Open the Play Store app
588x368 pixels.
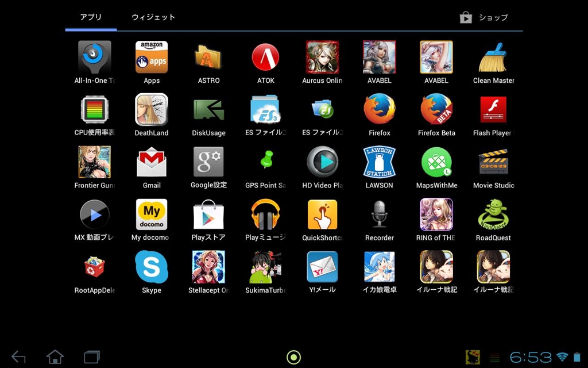[208, 214]
